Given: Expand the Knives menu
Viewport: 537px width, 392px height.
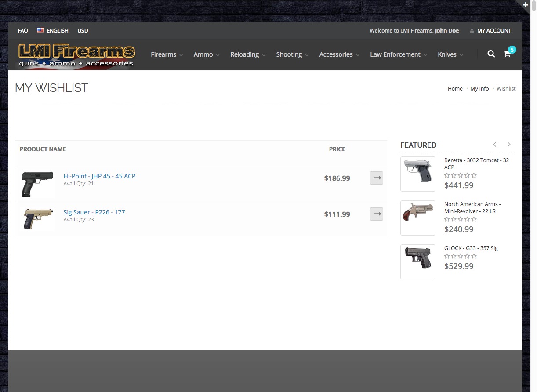Looking at the screenshot, I should point(450,54).
